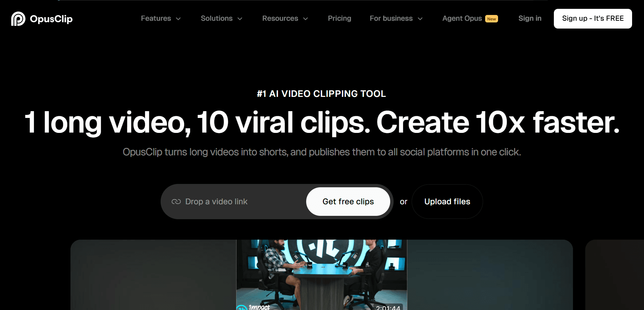
Task: Click the OpusClip brand name text
Action: tap(51, 19)
